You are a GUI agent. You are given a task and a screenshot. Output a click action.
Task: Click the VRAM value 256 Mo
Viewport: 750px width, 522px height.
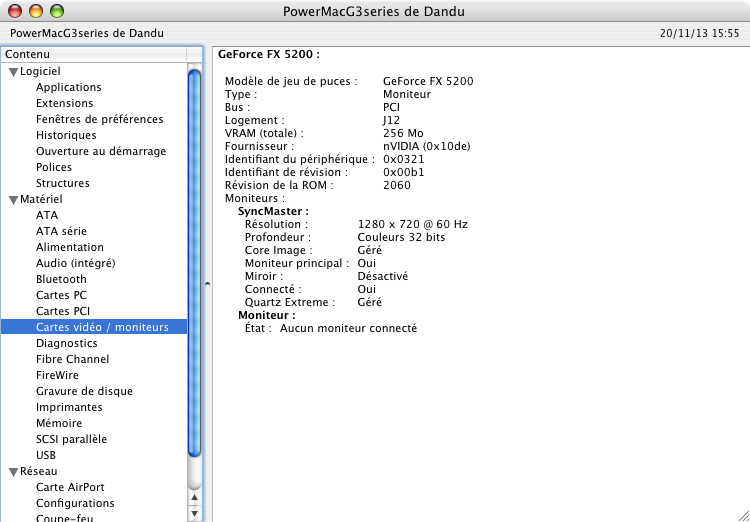(x=403, y=133)
